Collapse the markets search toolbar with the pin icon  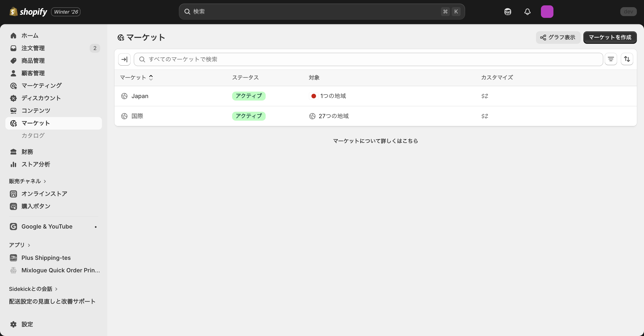(124, 59)
